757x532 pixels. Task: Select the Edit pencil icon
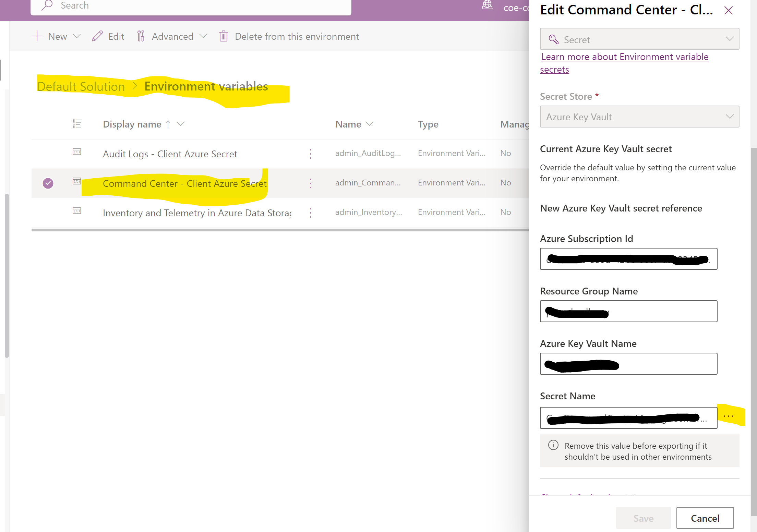pyautogui.click(x=97, y=36)
